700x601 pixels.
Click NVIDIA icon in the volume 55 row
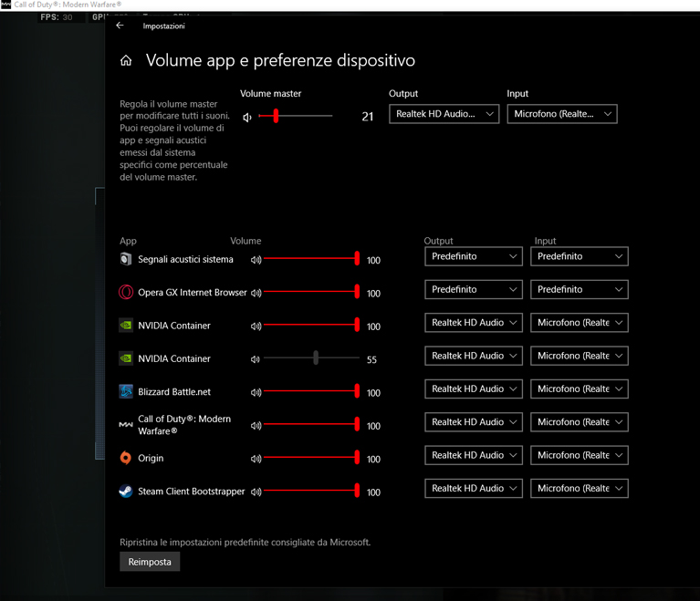[126, 358]
